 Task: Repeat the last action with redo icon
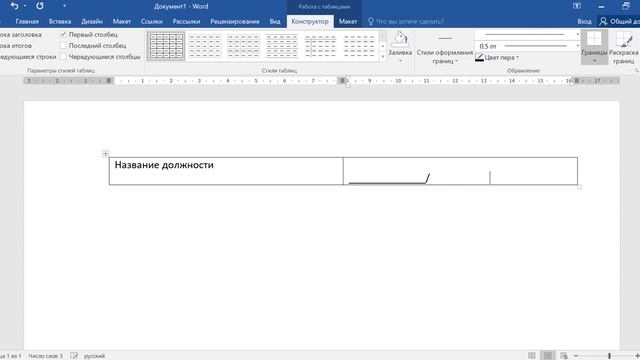40,6
